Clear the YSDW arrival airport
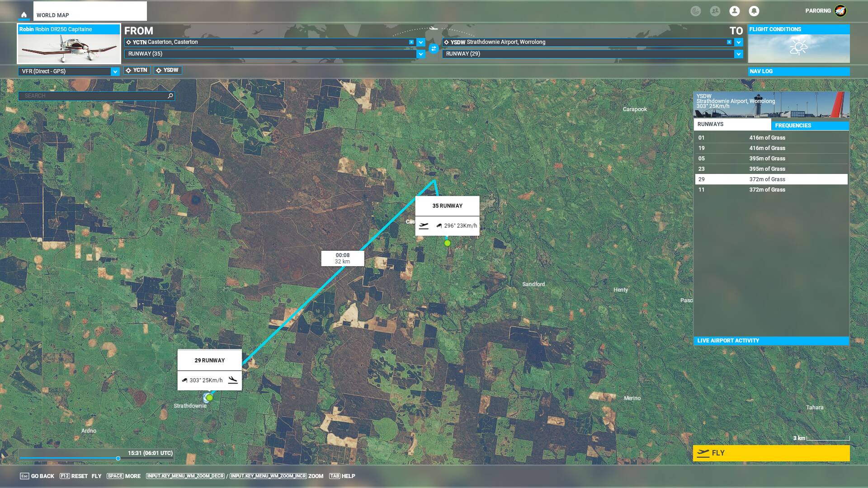 pos(729,42)
